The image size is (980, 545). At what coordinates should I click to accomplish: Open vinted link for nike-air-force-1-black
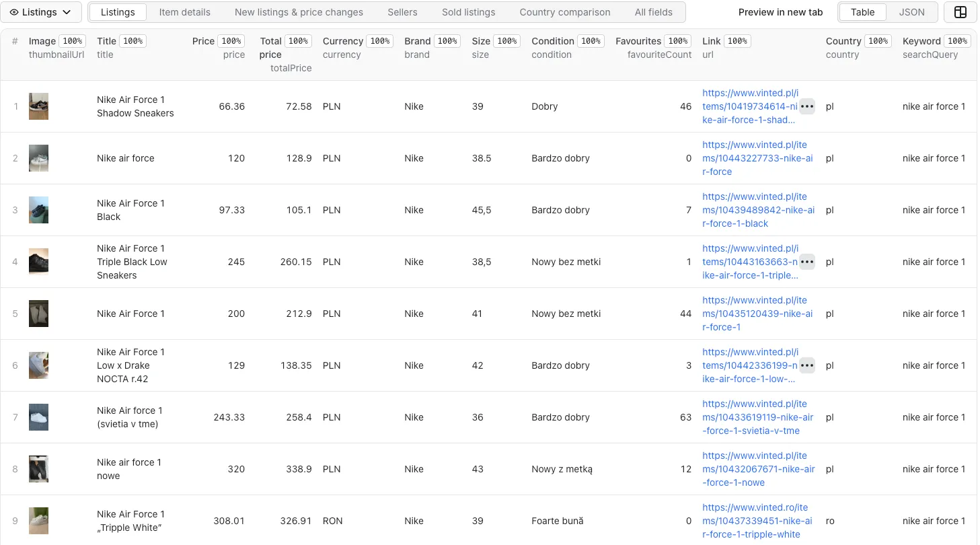(758, 210)
